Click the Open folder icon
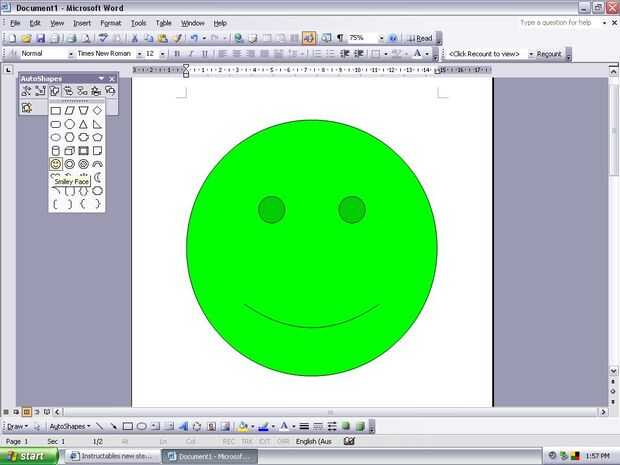 pos(26,38)
